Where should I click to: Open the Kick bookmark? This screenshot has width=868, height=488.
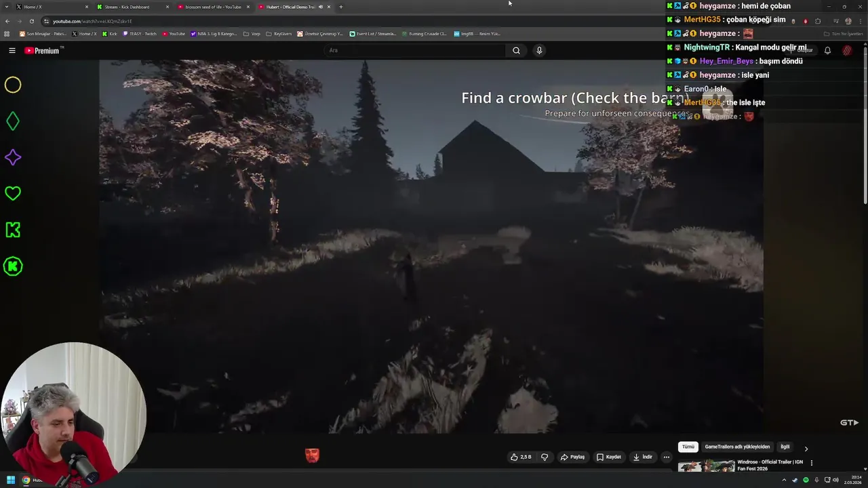click(110, 33)
